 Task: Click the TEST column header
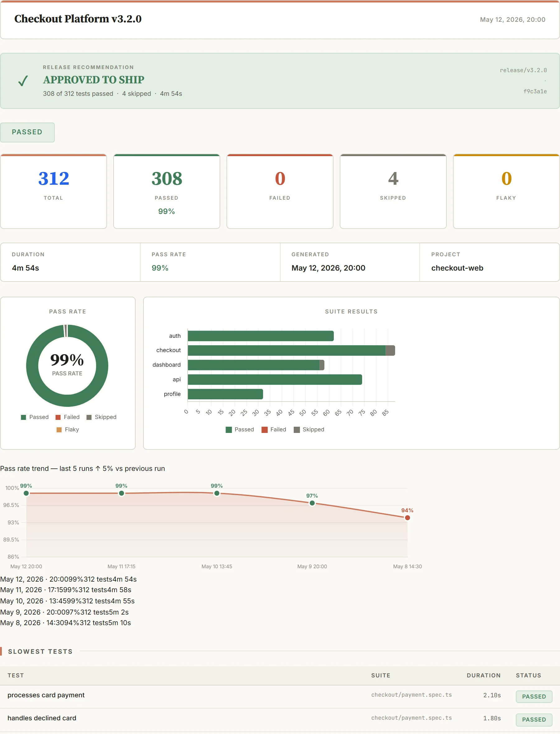click(x=16, y=675)
